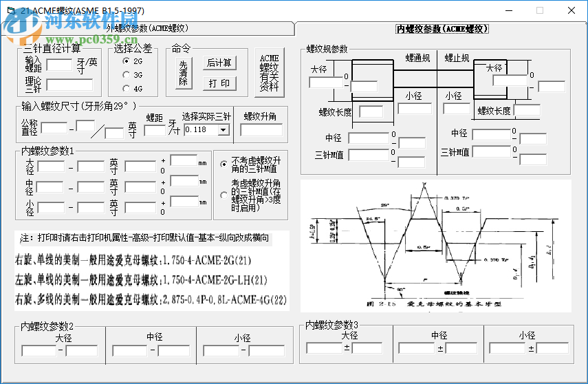Click the 输入螺距 input field
The image size is (588, 384).
[59, 65]
